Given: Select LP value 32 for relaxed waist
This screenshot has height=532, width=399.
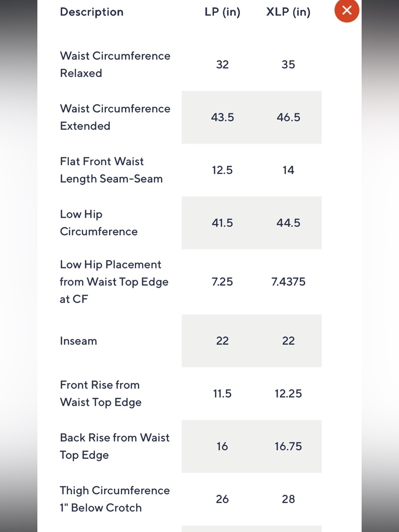Looking at the screenshot, I should click(x=222, y=65).
